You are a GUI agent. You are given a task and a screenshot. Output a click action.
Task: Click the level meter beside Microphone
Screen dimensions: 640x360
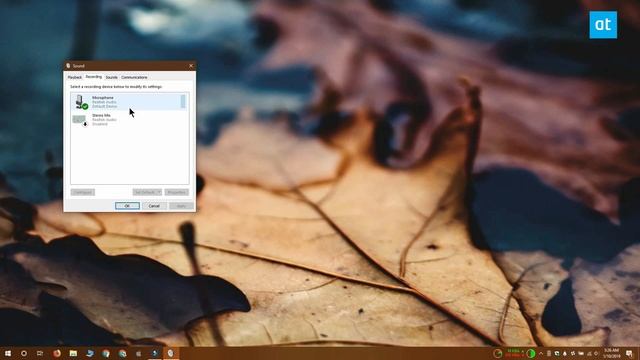pyautogui.click(x=183, y=102)
